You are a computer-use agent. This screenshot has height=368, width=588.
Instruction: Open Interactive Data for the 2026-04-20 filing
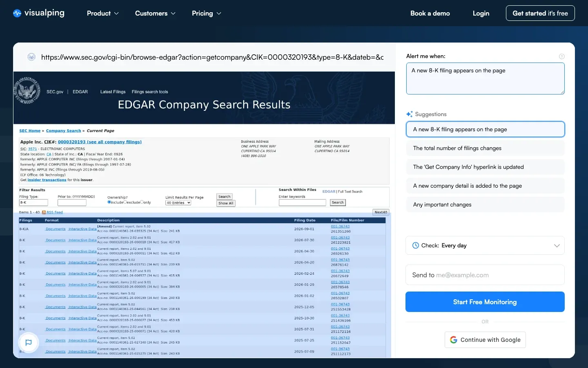click(82, 263)
